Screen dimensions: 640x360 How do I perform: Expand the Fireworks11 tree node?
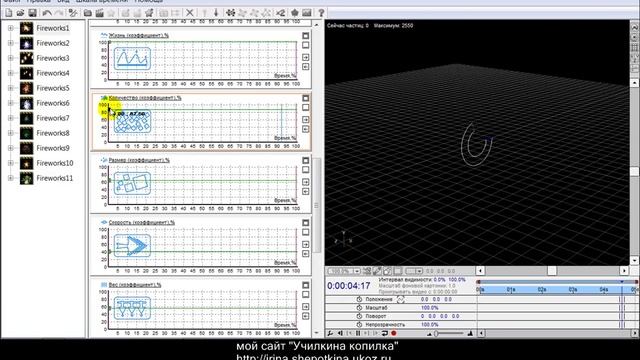[x=11, y=178]
